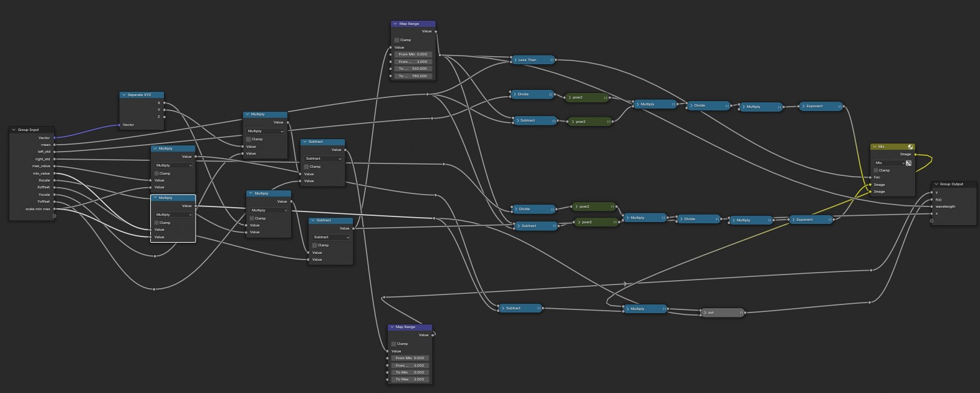The width and height of the screenshot is (980, 393).
Task: Click the Yoffset socket on Group Input
Action: coord(55,201)
